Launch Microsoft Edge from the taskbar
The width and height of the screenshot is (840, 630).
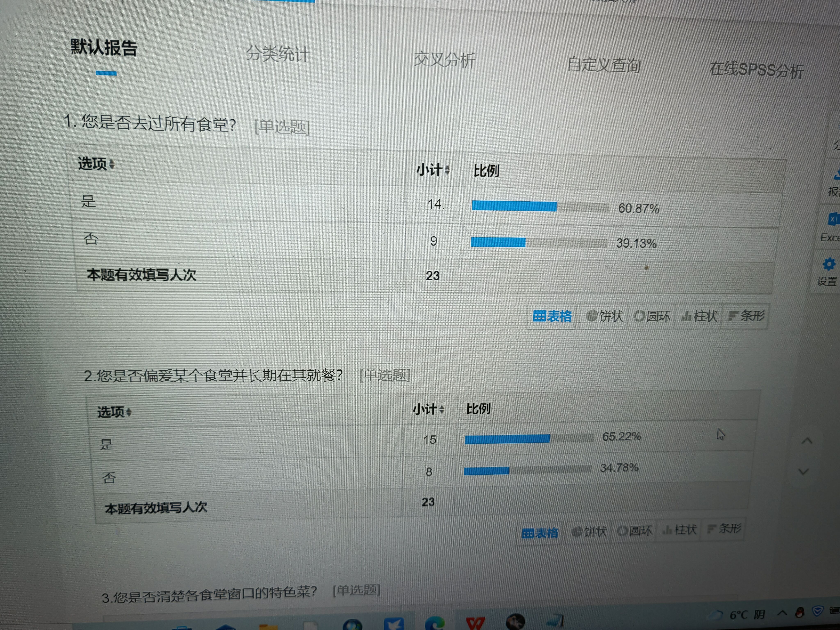[x=435, y=624]
